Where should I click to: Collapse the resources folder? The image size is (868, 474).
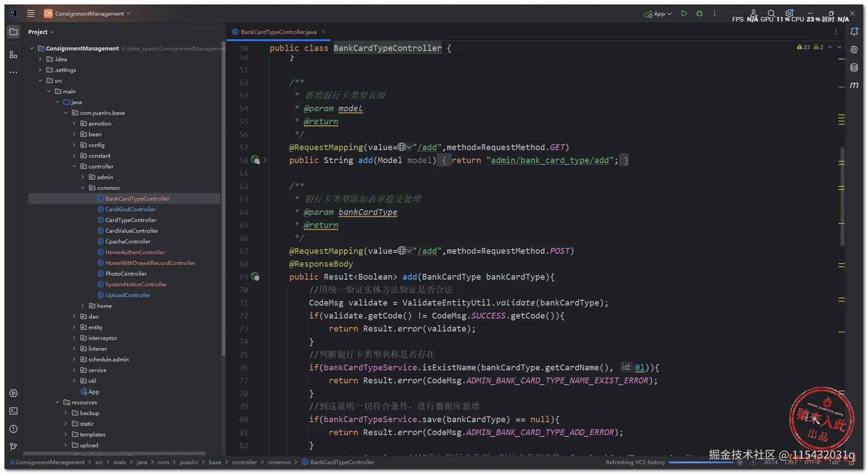57,402
